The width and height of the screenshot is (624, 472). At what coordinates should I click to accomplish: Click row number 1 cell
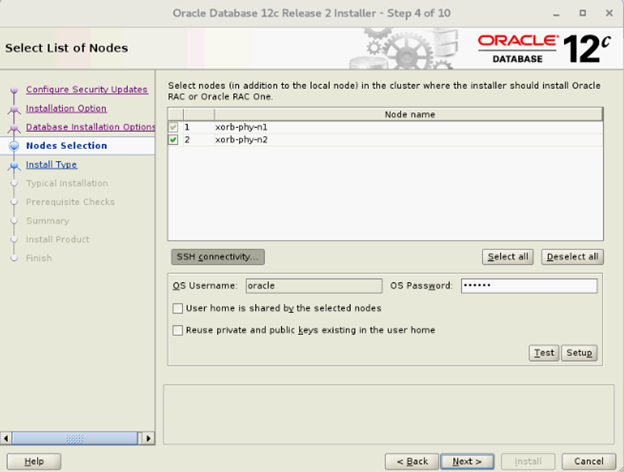pyautogui.click(x=199, y=127)
